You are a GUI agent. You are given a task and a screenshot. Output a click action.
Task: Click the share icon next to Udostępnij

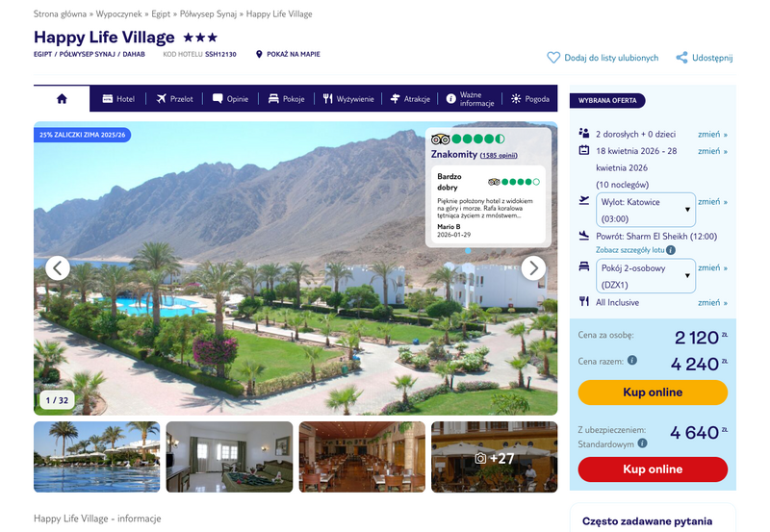click(x=681, y=58)
